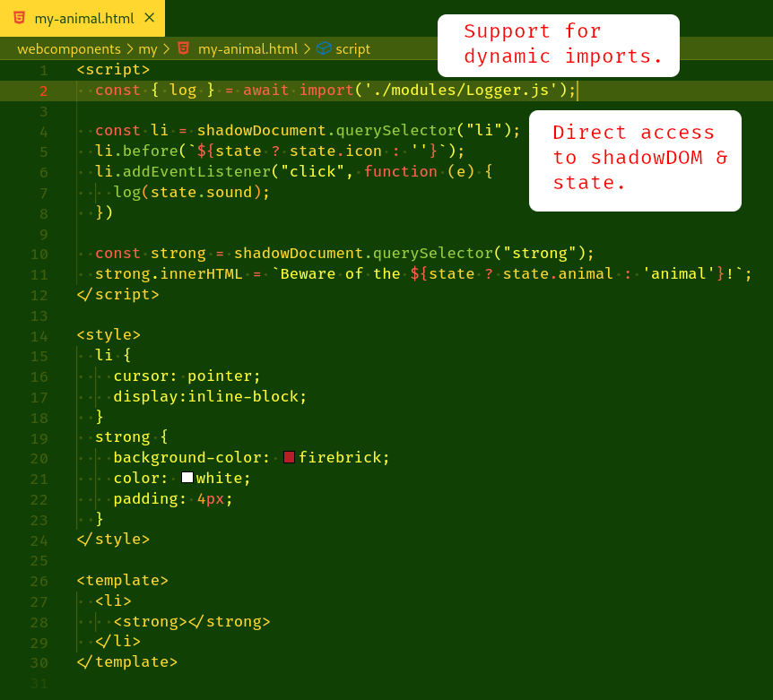The height and width of the screenshot is (700, 773).
Task: Close the my-animal.html tab
Action: 150,18
